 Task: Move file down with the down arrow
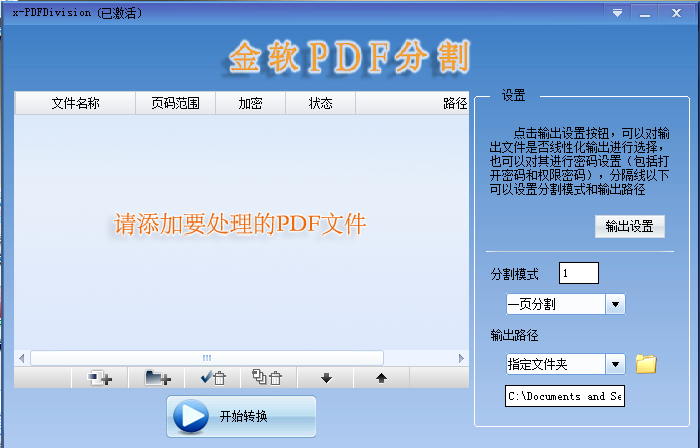point(326,378)
